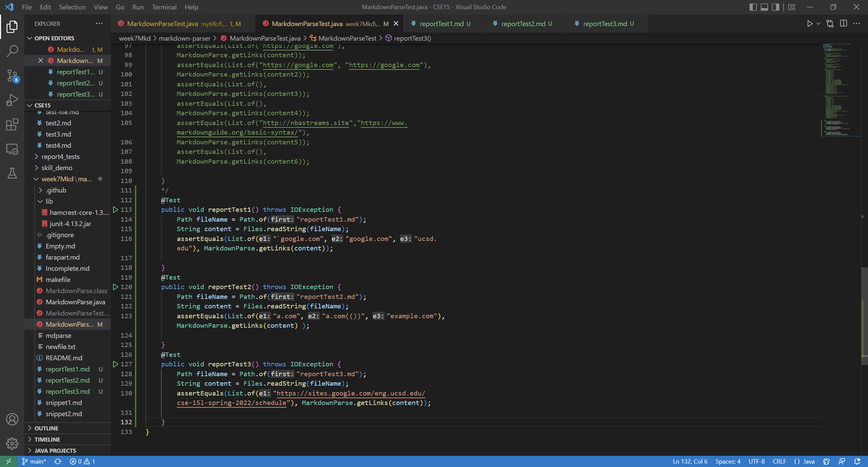
Task: Open the Extensions view
Action: pos(12,124)
